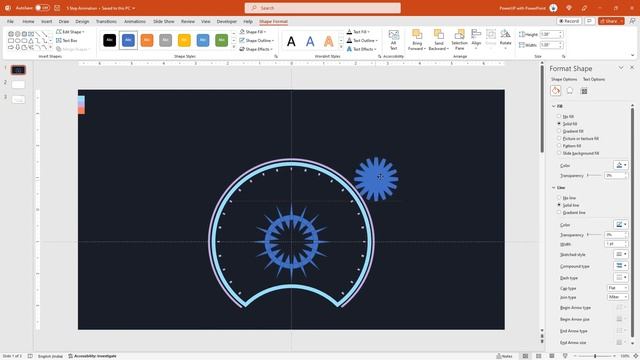Switch to Slide Sorter view
640x360 pixels.
[538, 356]
